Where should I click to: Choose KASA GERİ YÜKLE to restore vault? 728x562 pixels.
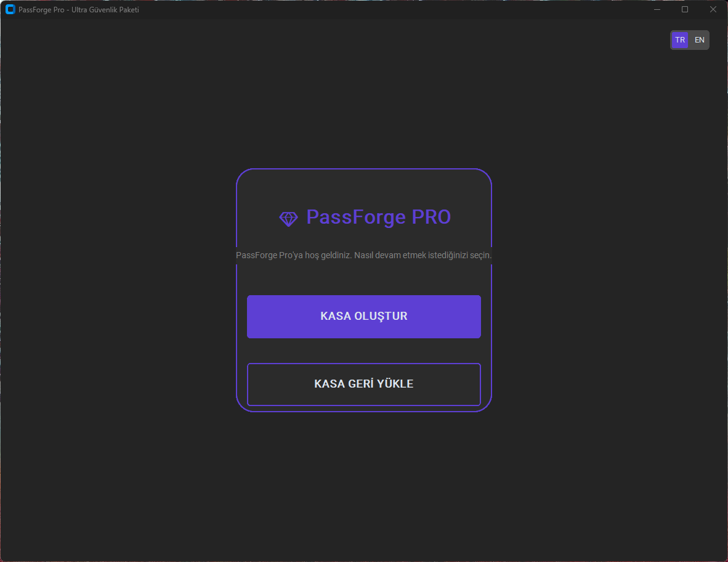363,384
